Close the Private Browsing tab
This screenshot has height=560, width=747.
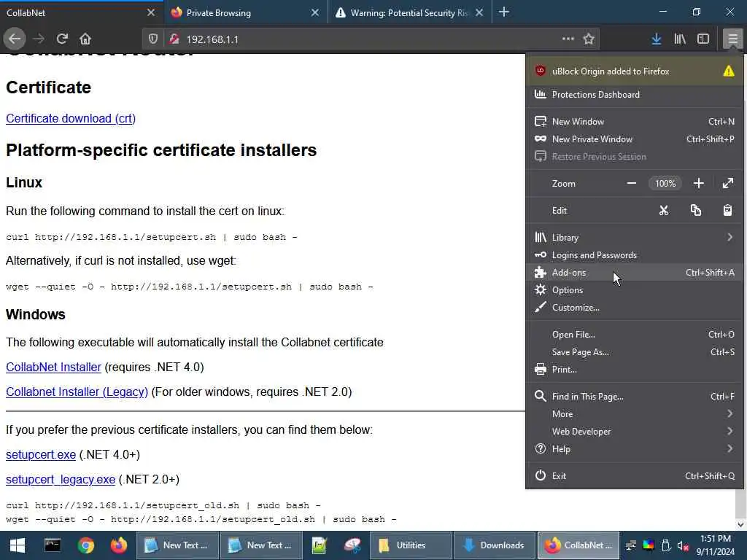click(315, 13)
